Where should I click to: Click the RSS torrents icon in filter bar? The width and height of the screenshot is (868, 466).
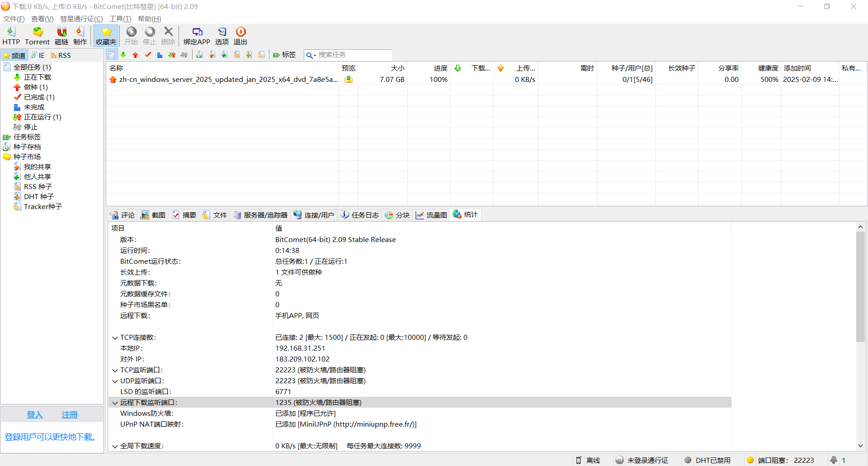coord(236,55)
